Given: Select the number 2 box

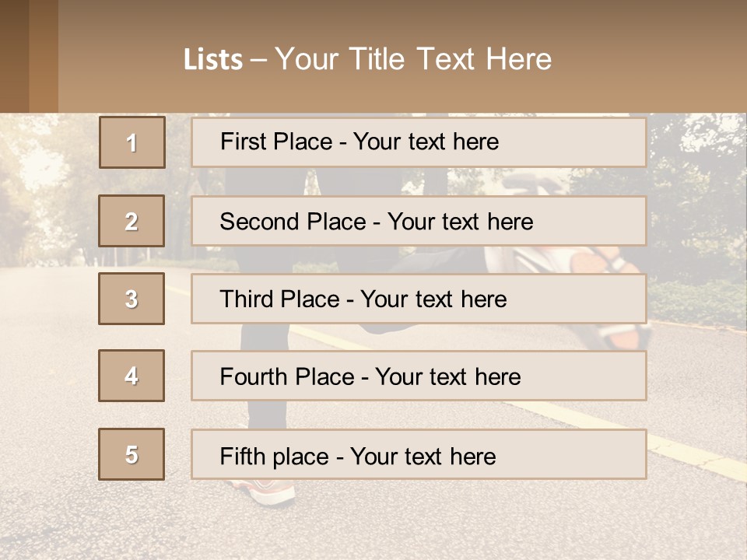Looking at the screenshot, I should tap(132, 221).
